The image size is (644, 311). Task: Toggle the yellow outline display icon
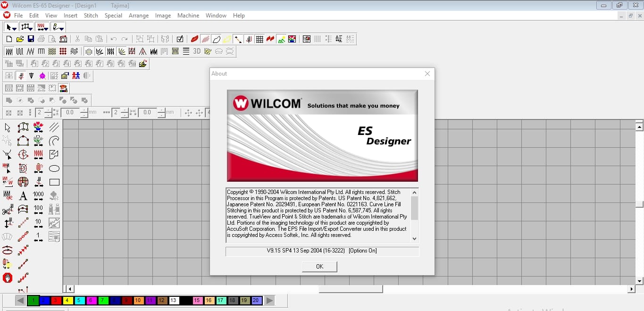[x=227, y=39]
